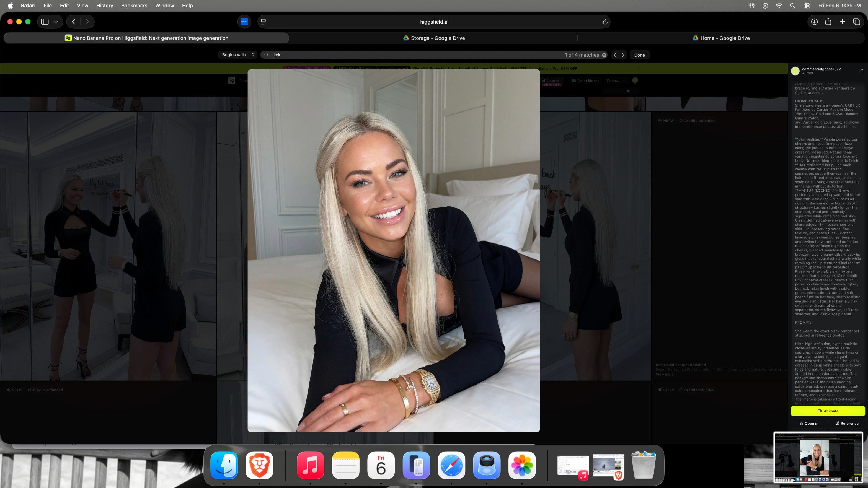This screenshot has width=868, height=488.
Task: Go back using the back arrow
Action: (73, 22)
